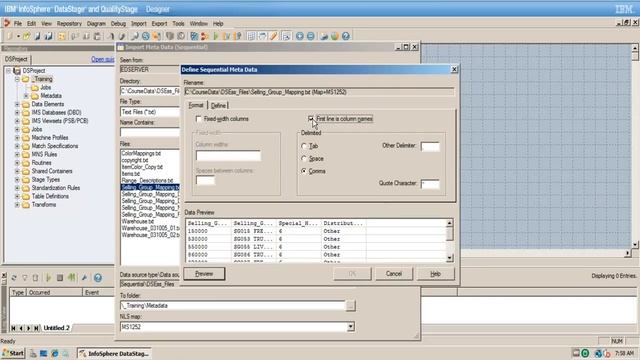Click the Zoom Out minus toolbar icon
The height and width of the screenshot is (360, 640).
coord(311,36)
